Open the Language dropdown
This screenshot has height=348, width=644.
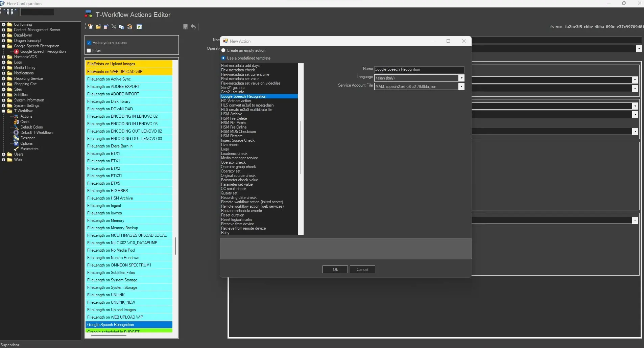click(x=461, y=78)
